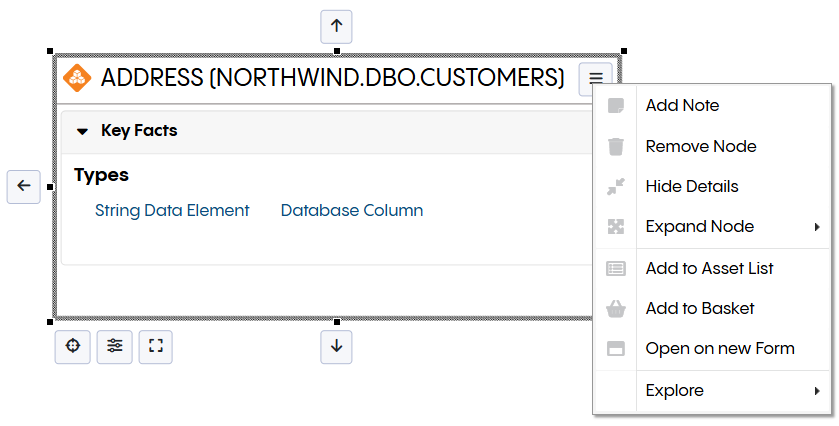Click the sticky note icon

click(x=616, y=105)
